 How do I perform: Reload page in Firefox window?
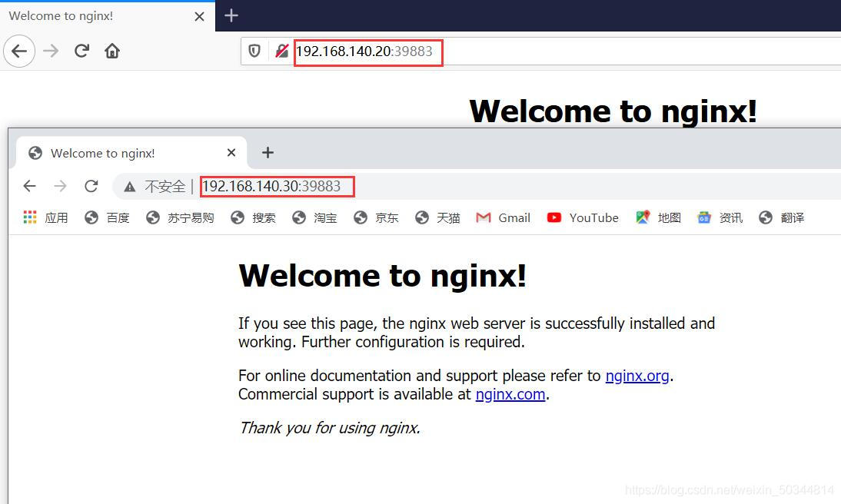[81, 51]
